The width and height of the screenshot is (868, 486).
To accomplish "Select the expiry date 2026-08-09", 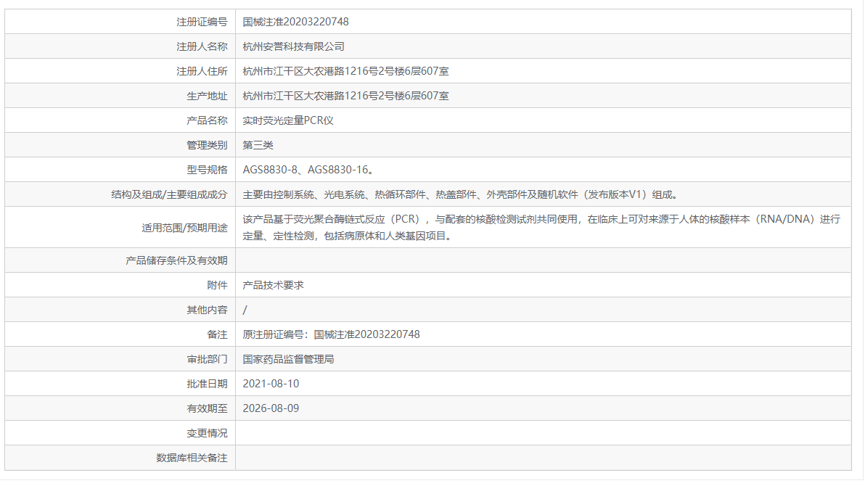I will coord(267,408).
